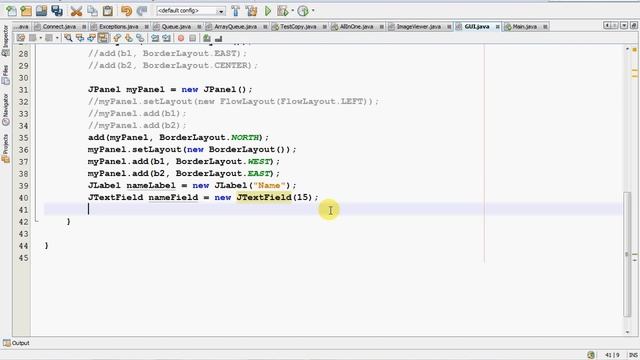640x360 pixels.
Task: Click the Save All disk icon
Action: pyautogui.click(x=57, y=11)
